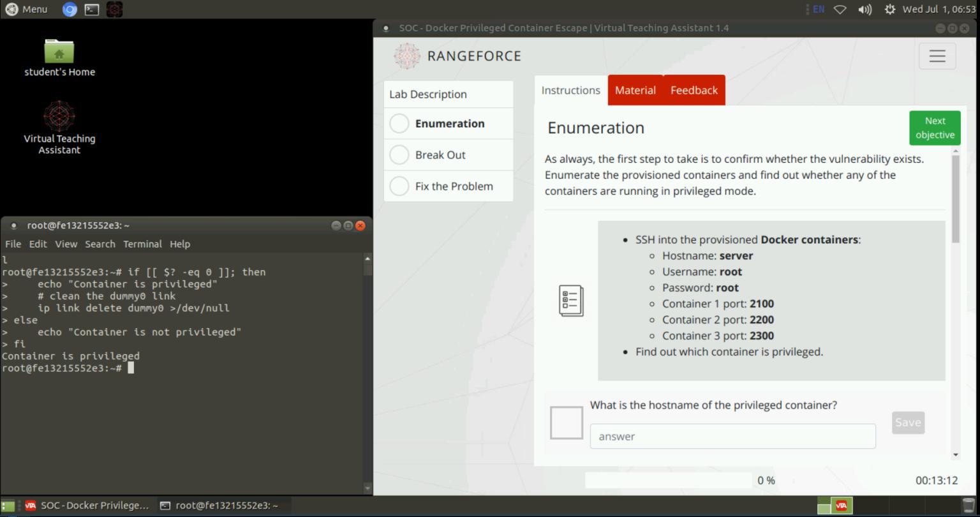Screen dimensions: 980x517
Task: Click the "Container is privileged" output line
Action: [x=70, y=356]
